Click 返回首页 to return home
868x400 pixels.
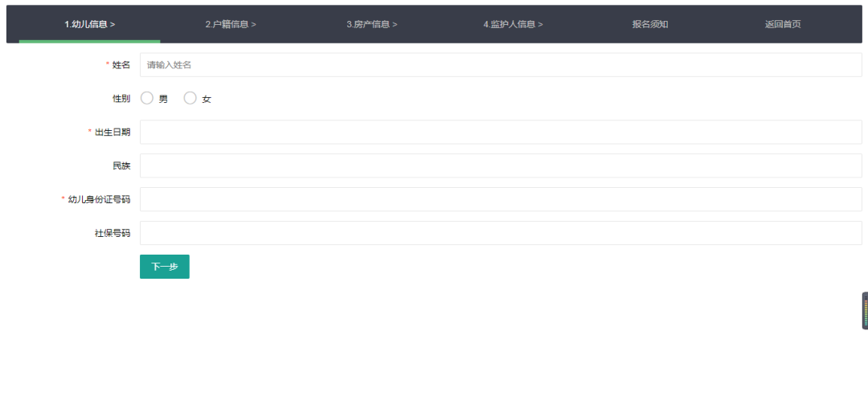(x=784, y=24)
